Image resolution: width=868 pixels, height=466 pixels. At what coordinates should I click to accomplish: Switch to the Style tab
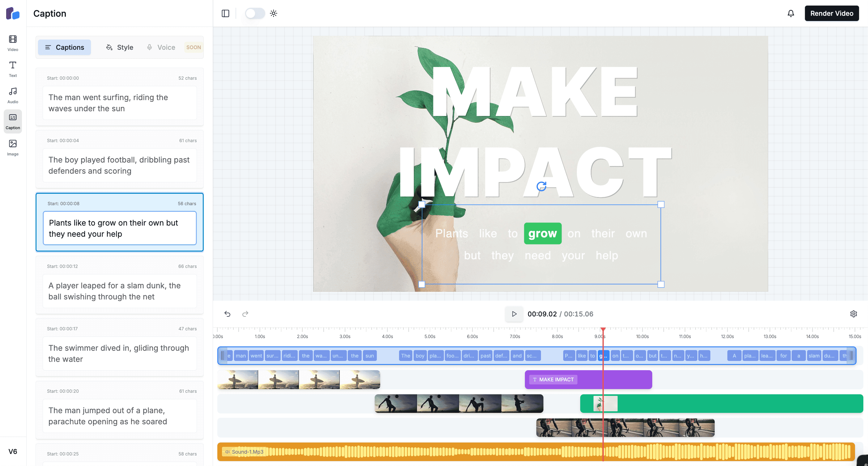(120, 47)
